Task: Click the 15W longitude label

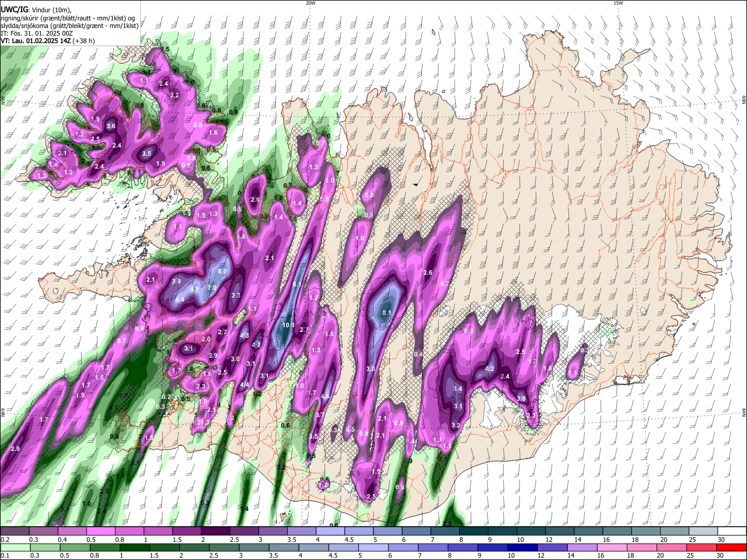Action: pos(618,3)
